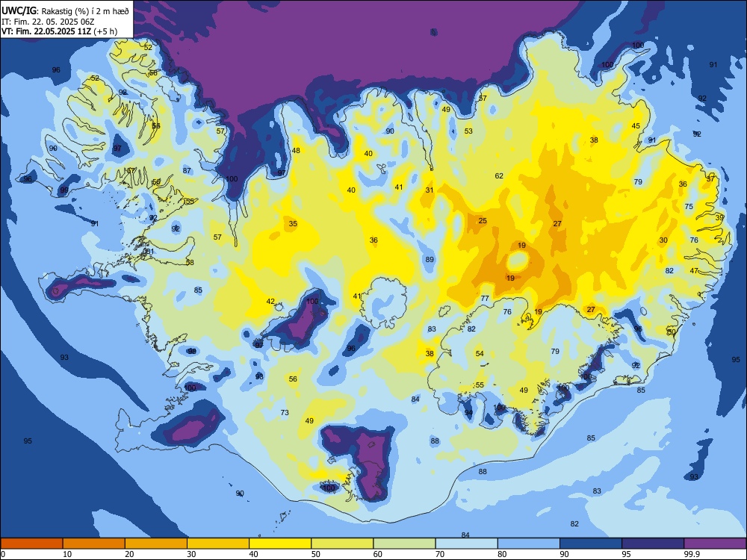Viewport: 747px width, 560px height.
Task: Click the map value '56'
Action: click(x=293, y=379)
